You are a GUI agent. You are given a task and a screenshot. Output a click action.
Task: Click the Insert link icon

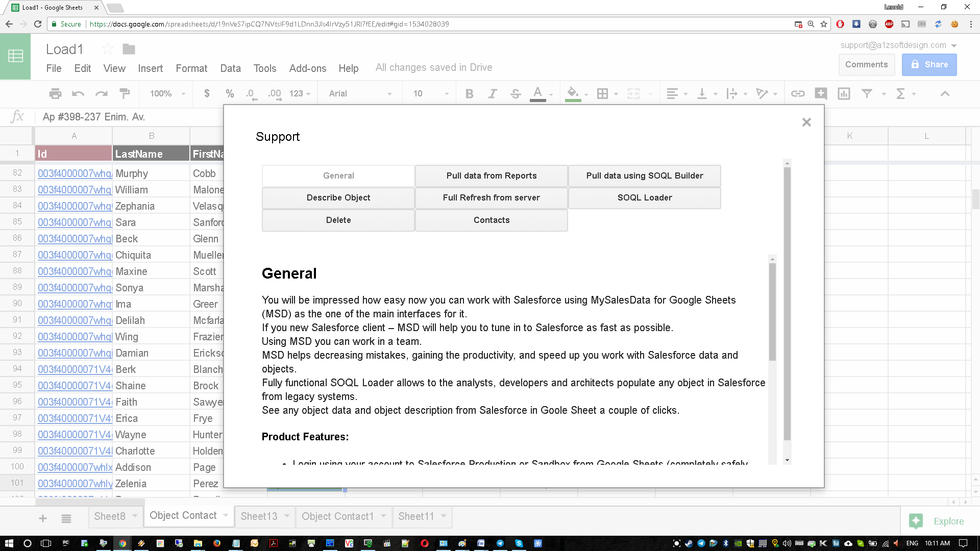click(798, 93)
